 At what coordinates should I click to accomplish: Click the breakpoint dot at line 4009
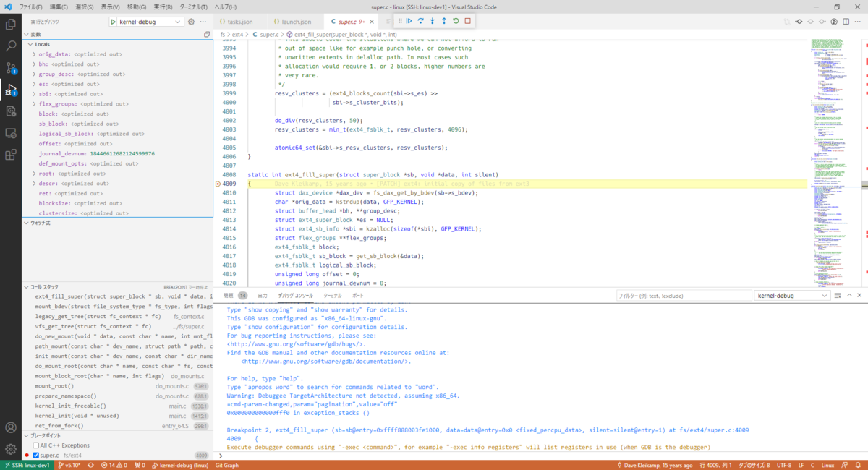coord(218,184)
